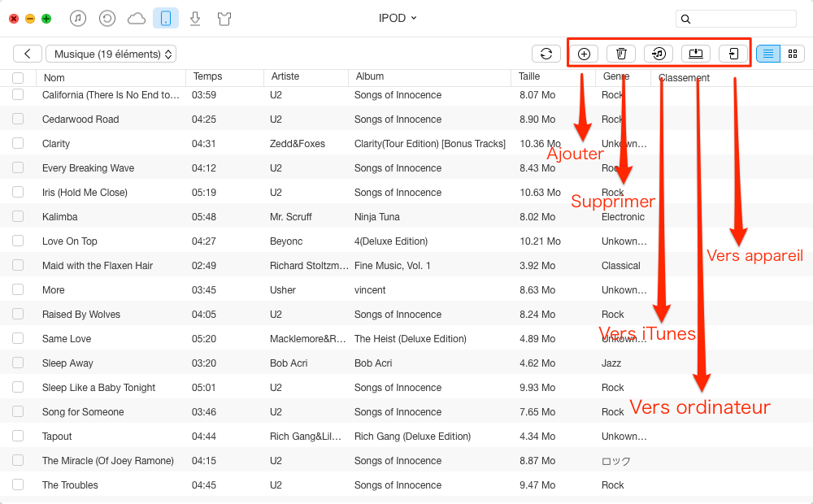Select the song The Miracle (Of Joey Ramone)
The height and width of the screenshot is (504, 813).
(x=108, y=460)
